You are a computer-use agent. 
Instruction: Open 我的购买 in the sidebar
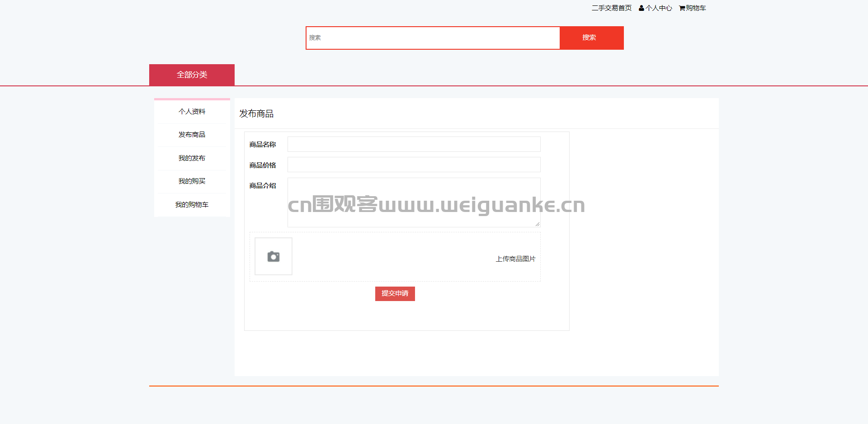[192, 181]
